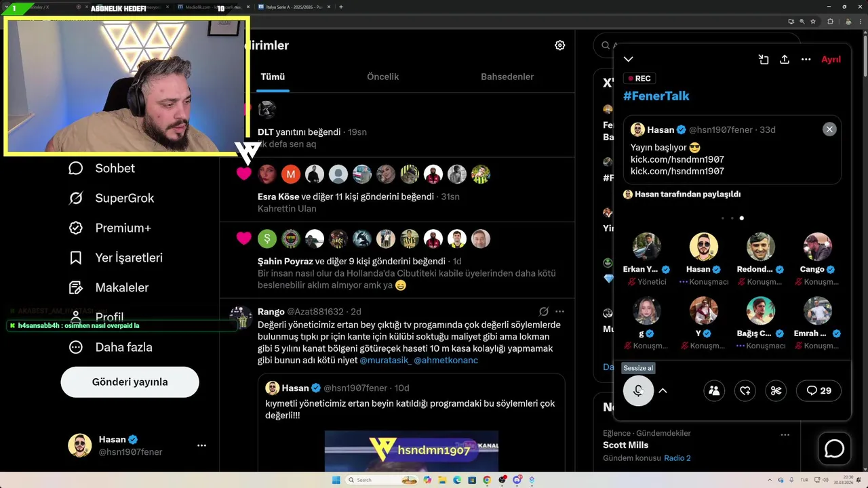Switch to Tümü notifications tab
The height and width of the screenshot is (488, 868).
click(x=273, y=77)
